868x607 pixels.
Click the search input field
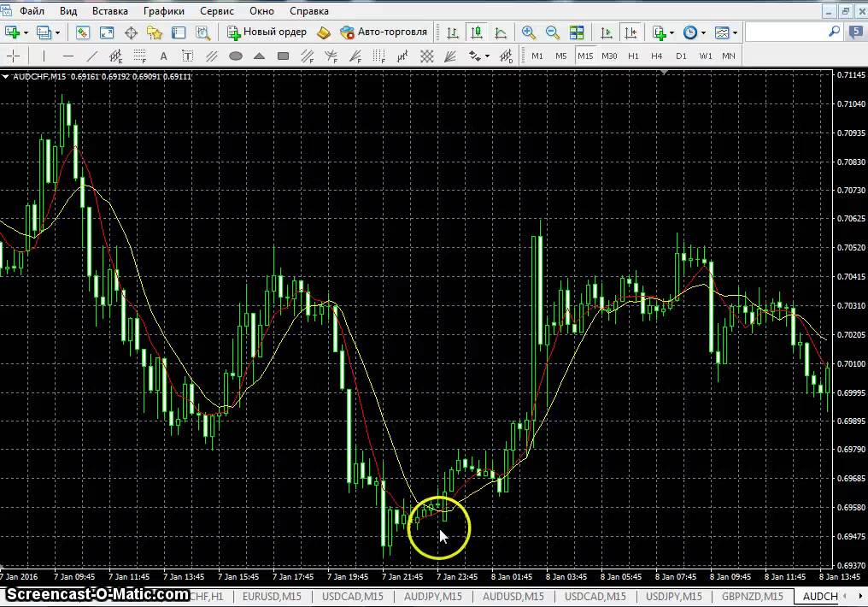[x=786, y=32]
